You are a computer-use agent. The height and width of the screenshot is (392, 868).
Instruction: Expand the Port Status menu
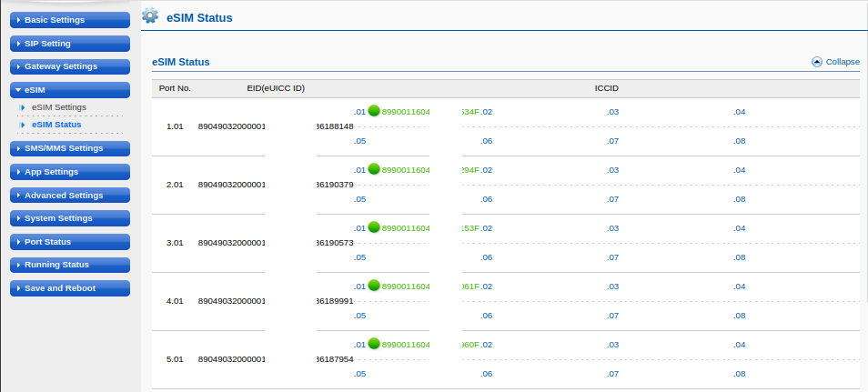click(70, 242)
